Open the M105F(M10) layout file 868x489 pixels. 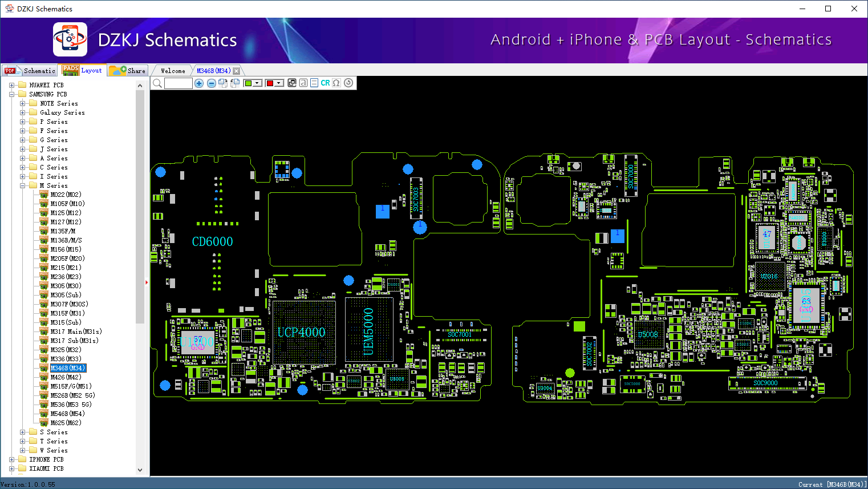[68, 204]
